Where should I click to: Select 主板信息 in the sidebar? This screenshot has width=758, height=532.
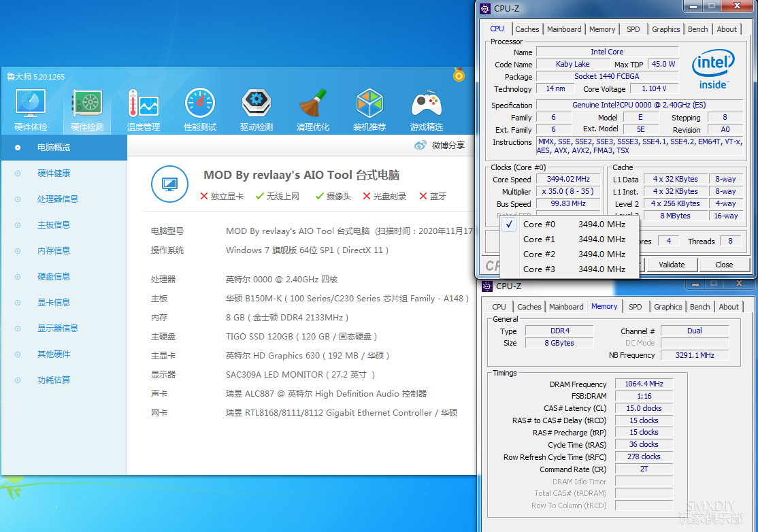click(x=54, y=225)
